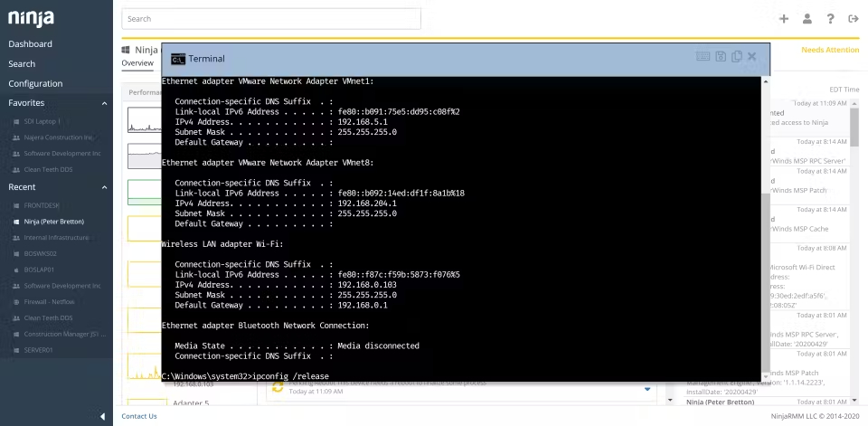868x426 pixels.
Task: Expand the pending reboot alert dropdown arrow
Action: click(647, 390)
